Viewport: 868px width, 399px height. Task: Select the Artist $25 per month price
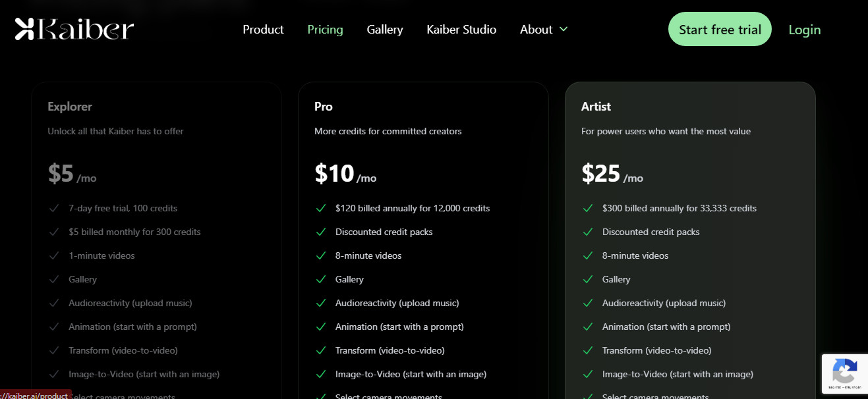click(x=612, y=174)
